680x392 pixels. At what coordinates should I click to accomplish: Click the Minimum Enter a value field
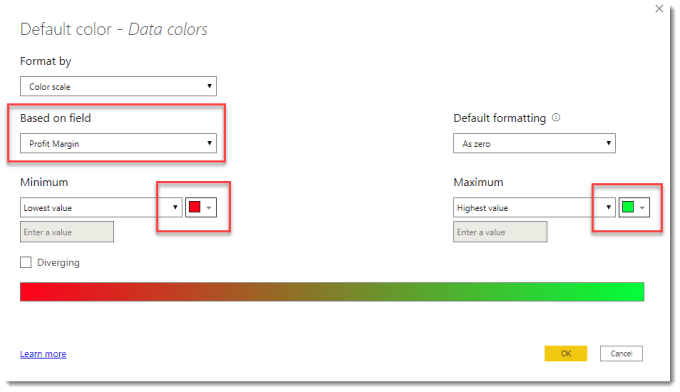click(67, 232)
